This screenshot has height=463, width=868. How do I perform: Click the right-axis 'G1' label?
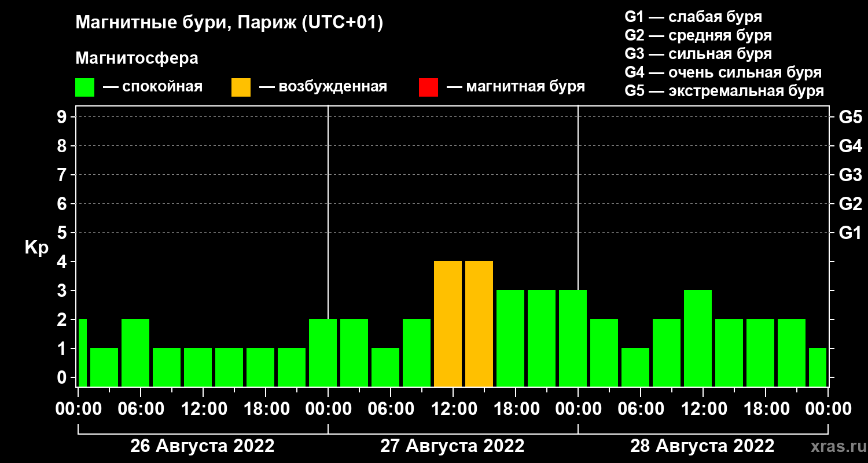851,233
